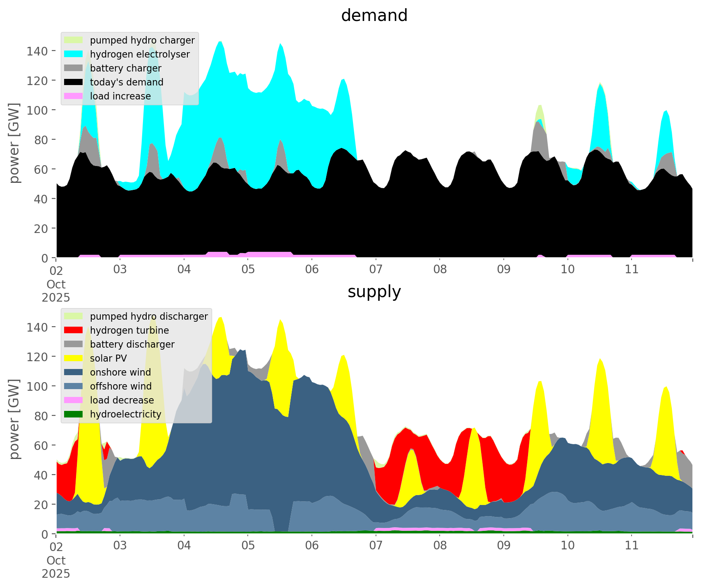Select the 'load decrease' legend label
701x588 pixels.
pos(122,400)
